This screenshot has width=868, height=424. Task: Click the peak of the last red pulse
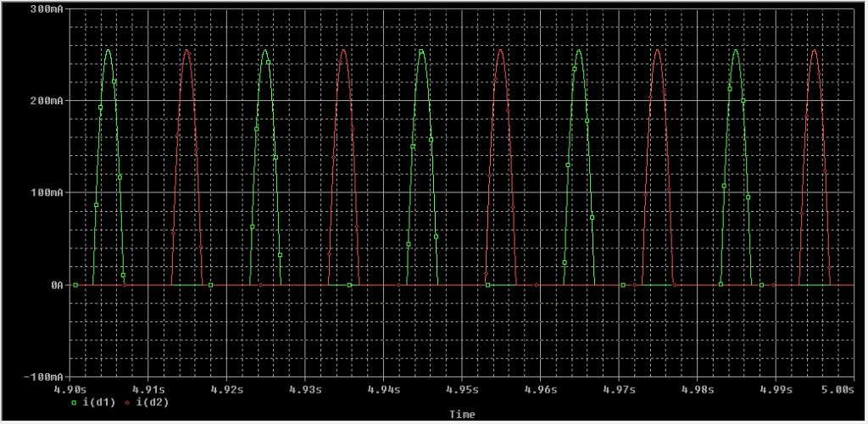(814, 49)
